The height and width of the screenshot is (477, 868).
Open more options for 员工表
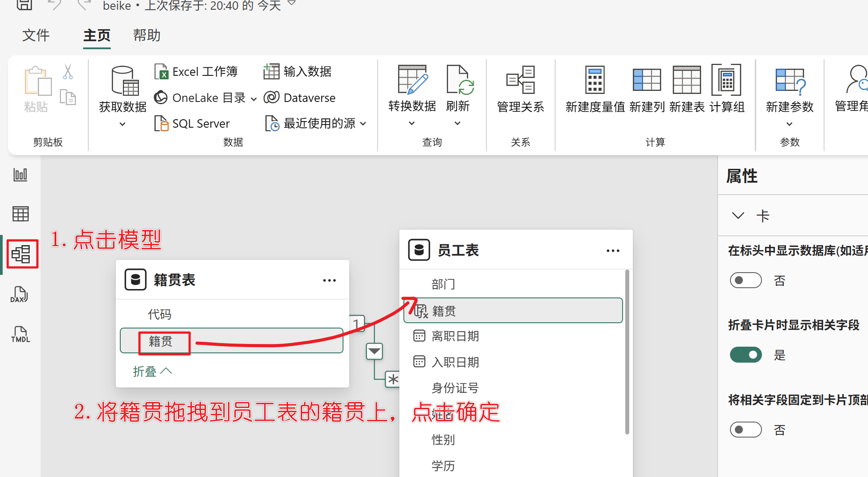612,251
